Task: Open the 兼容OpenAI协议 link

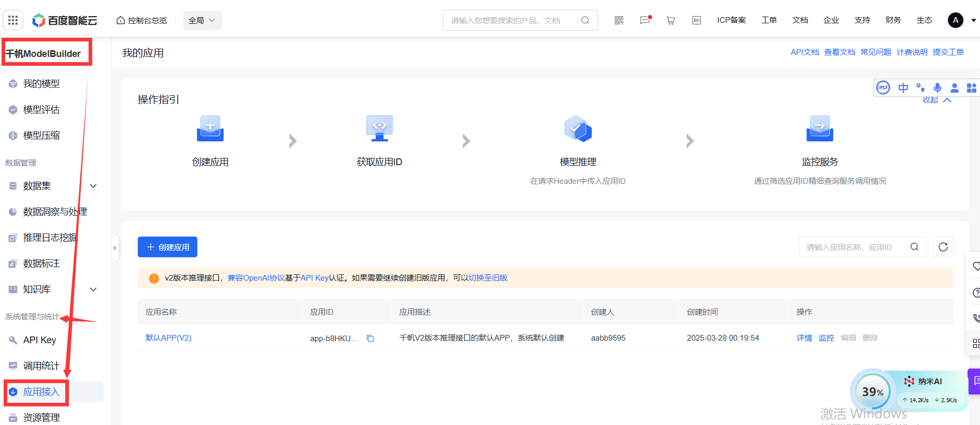Action: (256, 278)
